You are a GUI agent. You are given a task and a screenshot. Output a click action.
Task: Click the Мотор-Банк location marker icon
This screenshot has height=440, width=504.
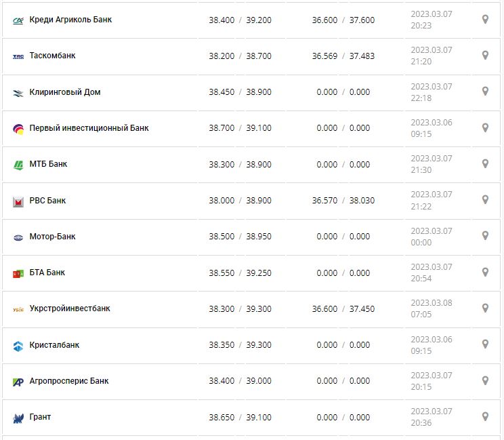click(x=485, y=236)
